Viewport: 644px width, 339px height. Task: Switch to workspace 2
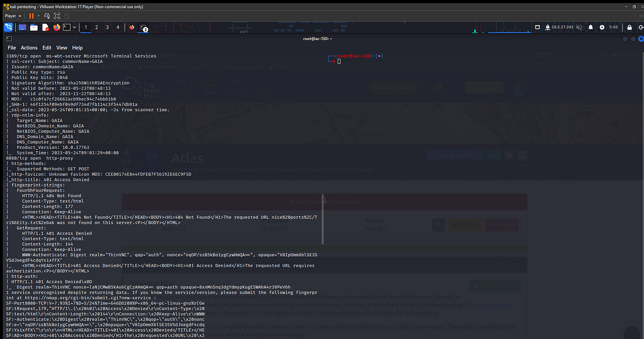[97, 27]
